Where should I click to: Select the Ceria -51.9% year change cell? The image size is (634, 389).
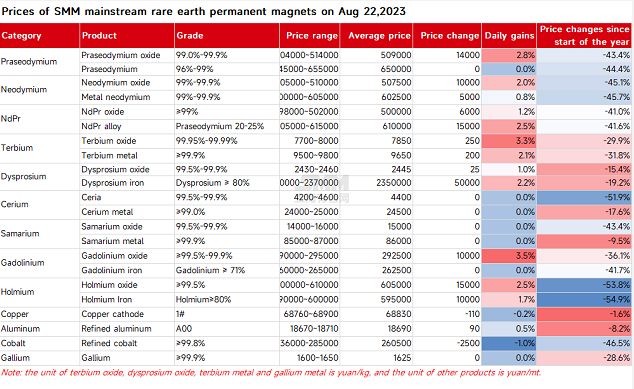pos(585,198)
